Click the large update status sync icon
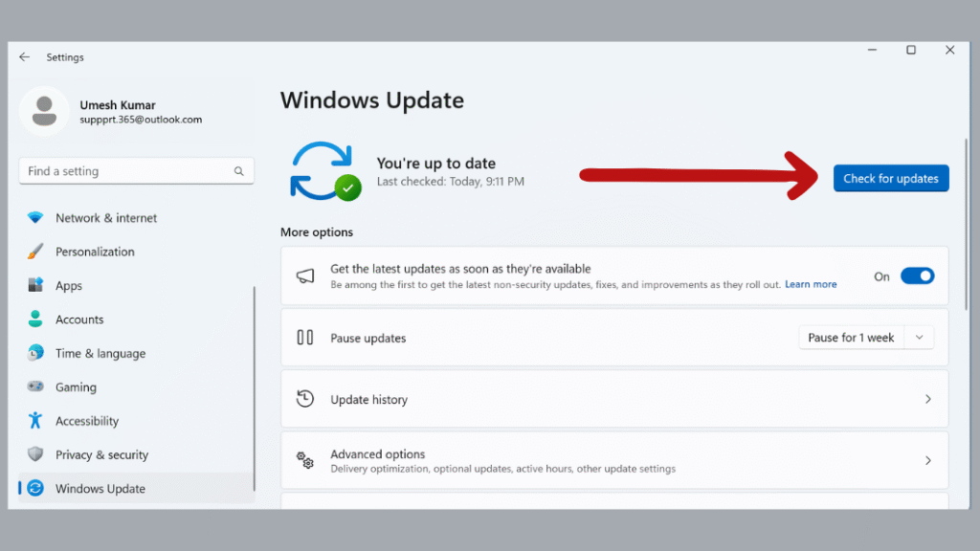This screenshot has width=980, height=551. (x=325, y=171)
